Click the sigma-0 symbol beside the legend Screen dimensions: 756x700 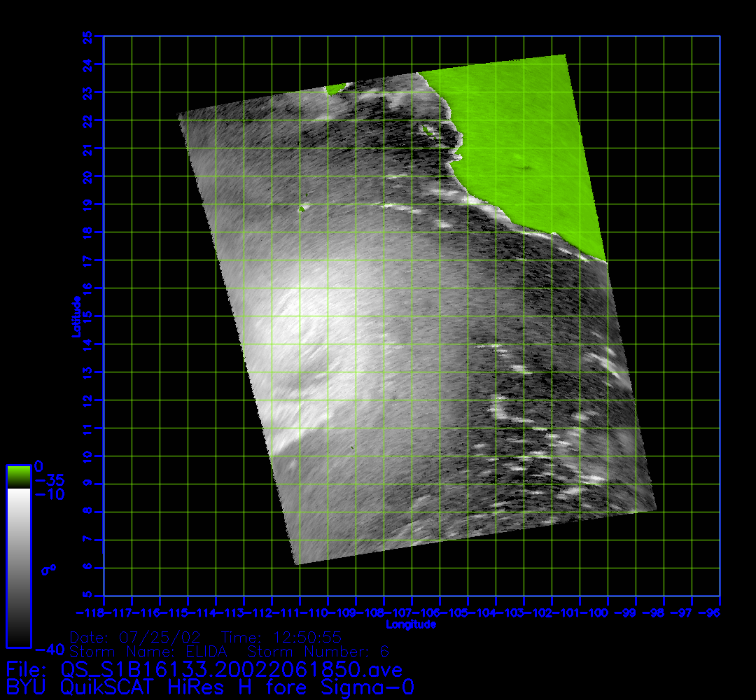point(48,570)
